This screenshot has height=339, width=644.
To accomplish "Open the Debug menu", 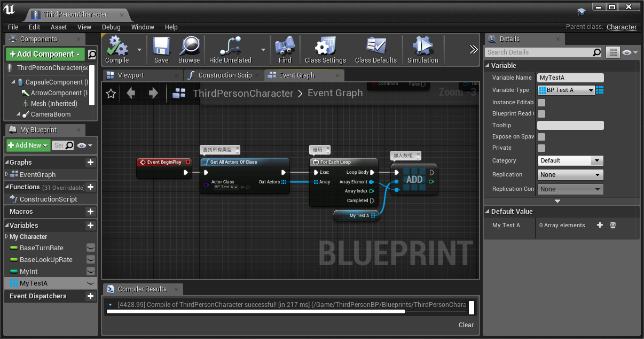I will coord(111,27).
